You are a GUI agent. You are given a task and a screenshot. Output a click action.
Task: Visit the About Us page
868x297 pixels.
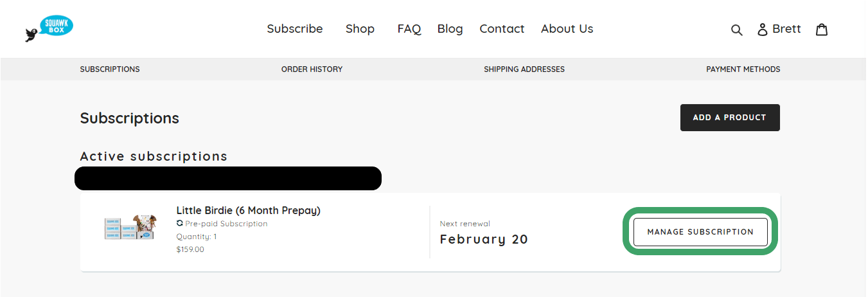567,29
